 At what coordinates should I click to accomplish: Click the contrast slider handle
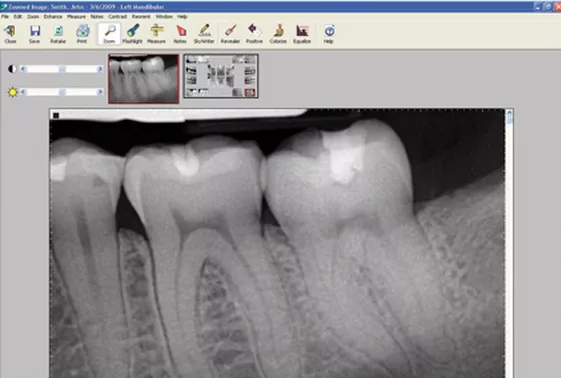coord(62,69)
